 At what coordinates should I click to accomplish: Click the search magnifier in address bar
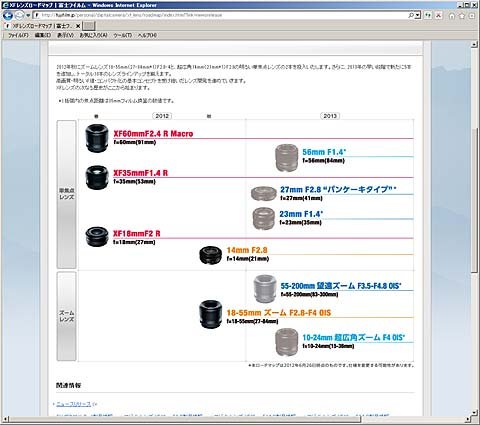(x=411, y=15)
